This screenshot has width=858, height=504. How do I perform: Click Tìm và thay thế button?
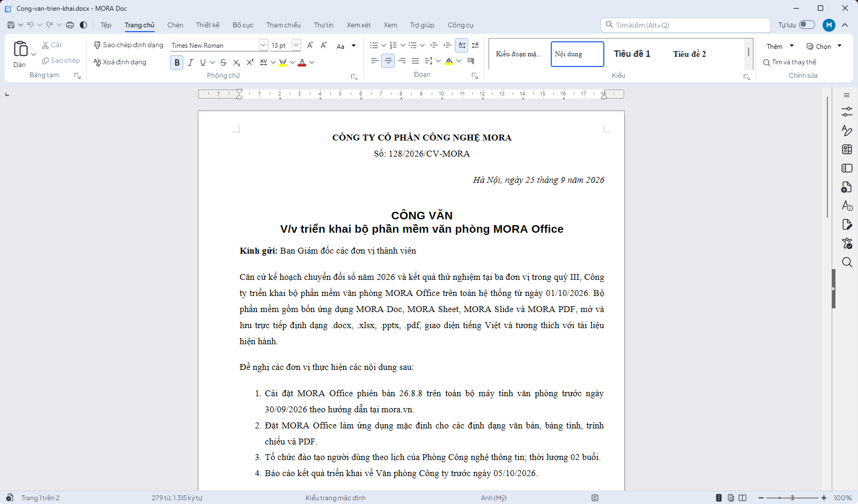[x=790, y=62]
